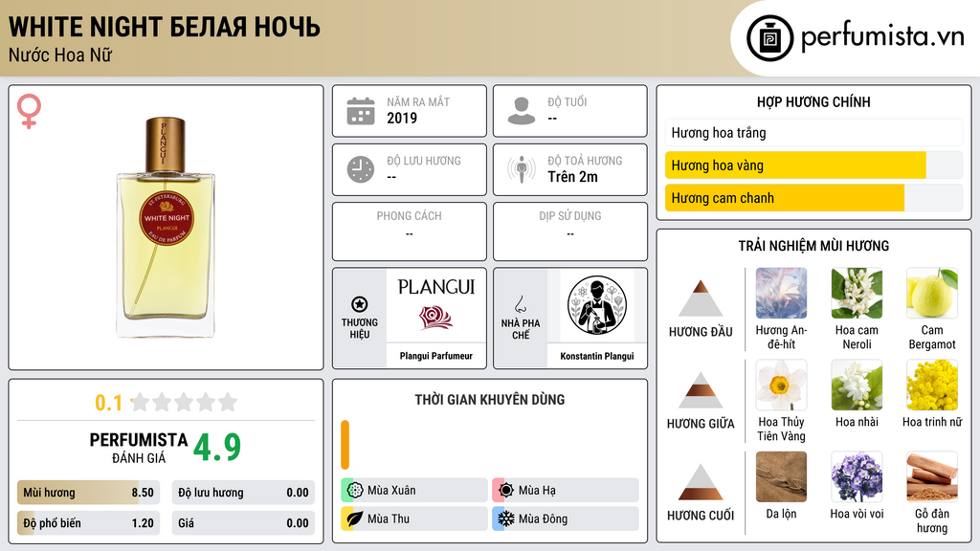Click the Mùa Xuân flower icon

(355, 491)
